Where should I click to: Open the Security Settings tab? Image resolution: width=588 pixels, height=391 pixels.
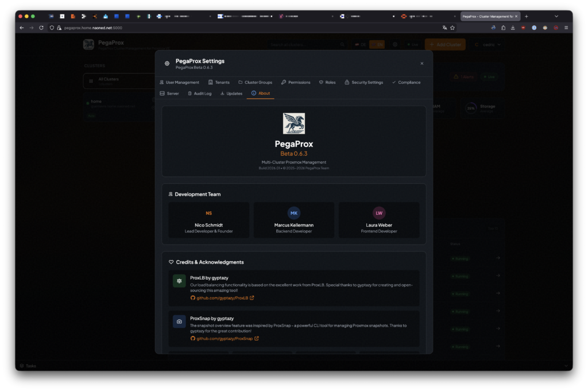pos(363,82)
